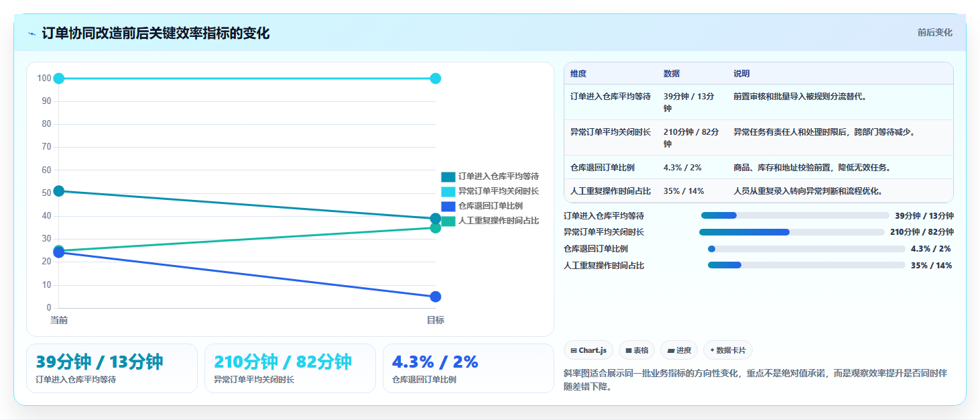Click the teal data point at 当前 near 51
This screenshot has width=980, height=420.
click(58, 191)
